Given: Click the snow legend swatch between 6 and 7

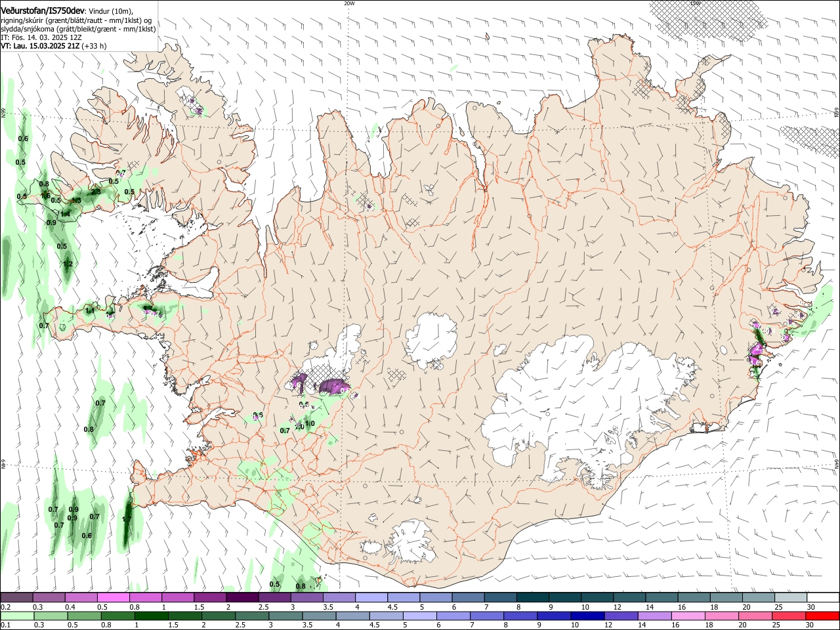Looking at the screenshot, I should coord(467,598).
